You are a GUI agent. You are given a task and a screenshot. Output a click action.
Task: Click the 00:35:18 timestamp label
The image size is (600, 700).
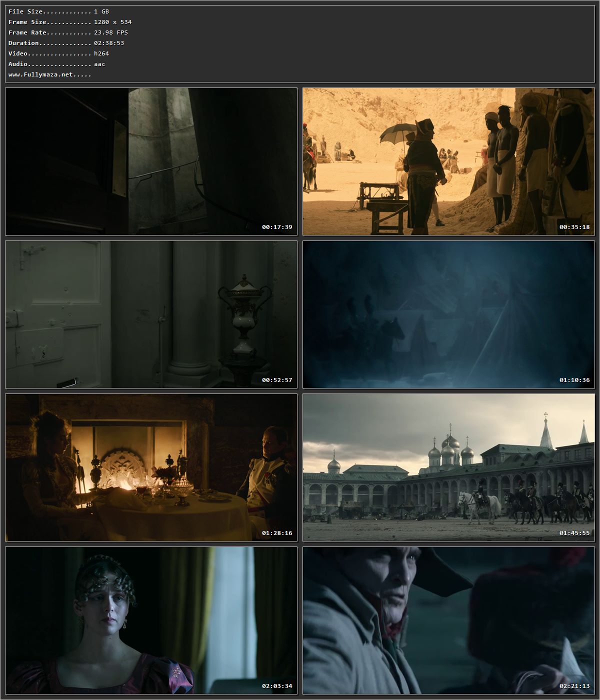(x=574, y=227)
